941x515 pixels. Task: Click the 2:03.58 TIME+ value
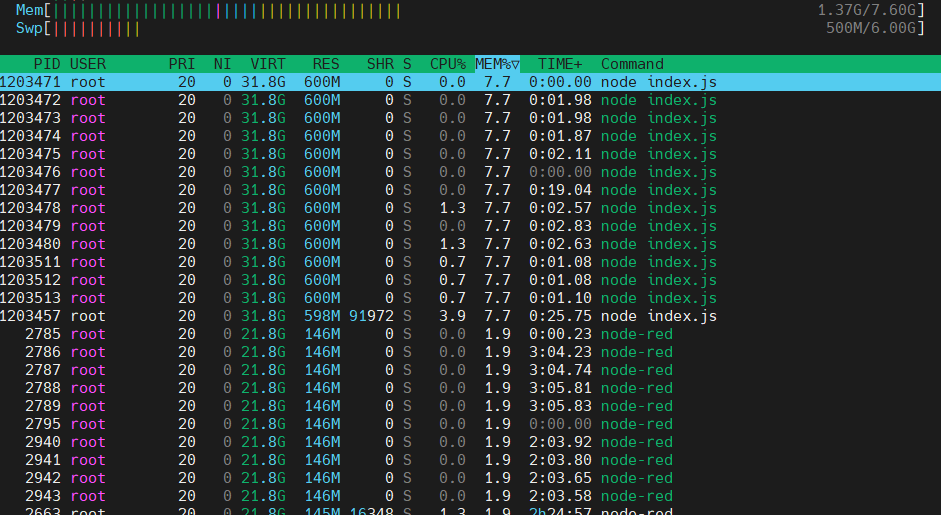pyautogui.click(x=560, y=496)
